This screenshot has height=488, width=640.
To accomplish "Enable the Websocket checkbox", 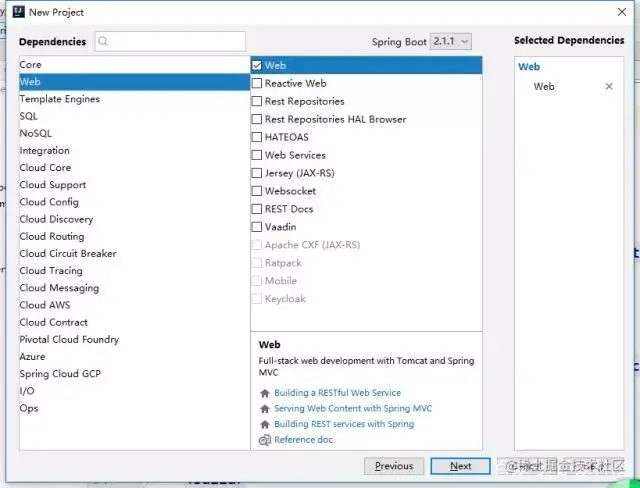I will coord(257,191).
